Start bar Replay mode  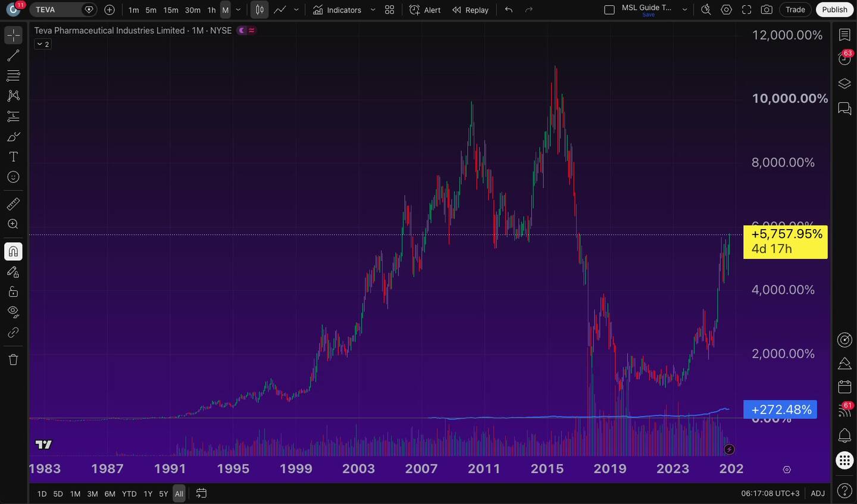tap(470, 10)
